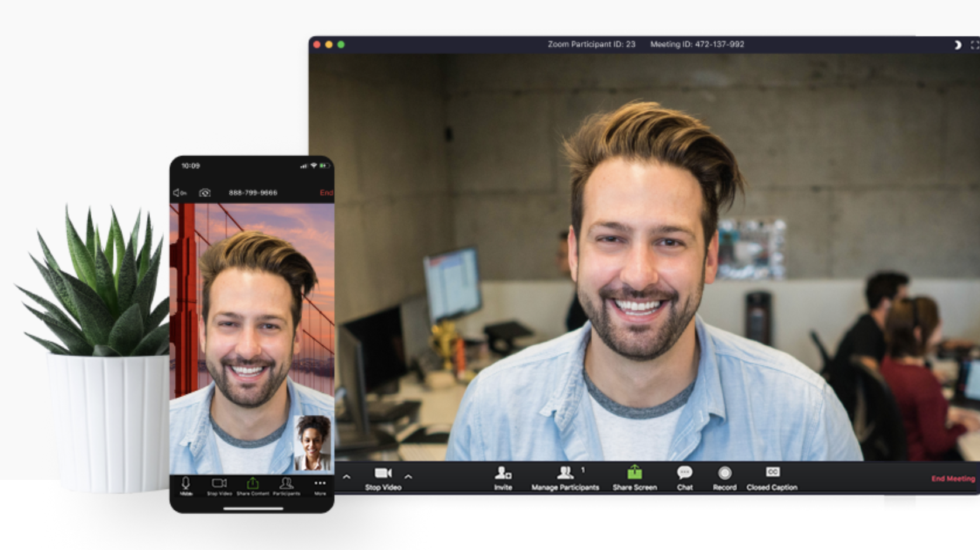Click the red close dot of Zoom window
The height and width of the screenshot is (550, 980).
coord(316,44)
